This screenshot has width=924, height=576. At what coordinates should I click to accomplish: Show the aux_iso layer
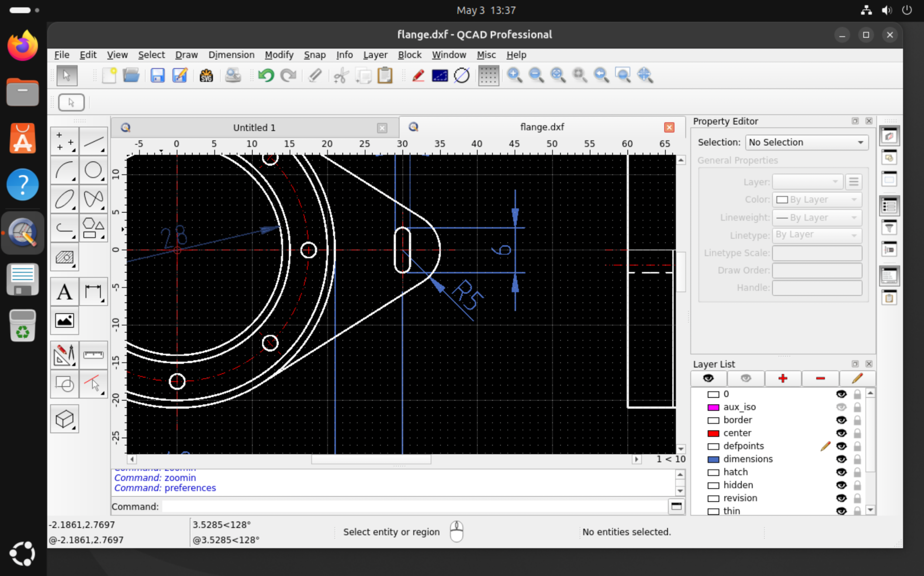point(841,407)
